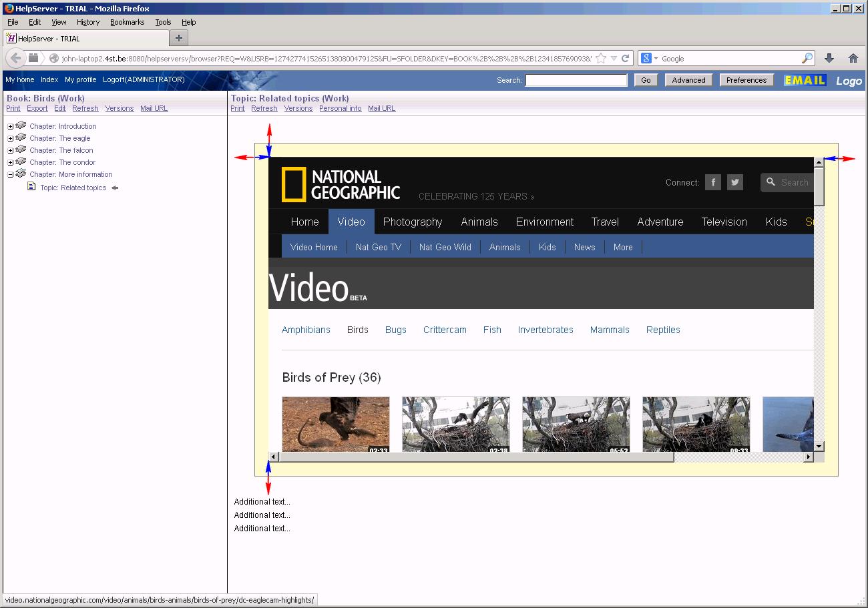Expand the Chapter: Introduction node
868x608 pixels.
(x=11, y=127)
